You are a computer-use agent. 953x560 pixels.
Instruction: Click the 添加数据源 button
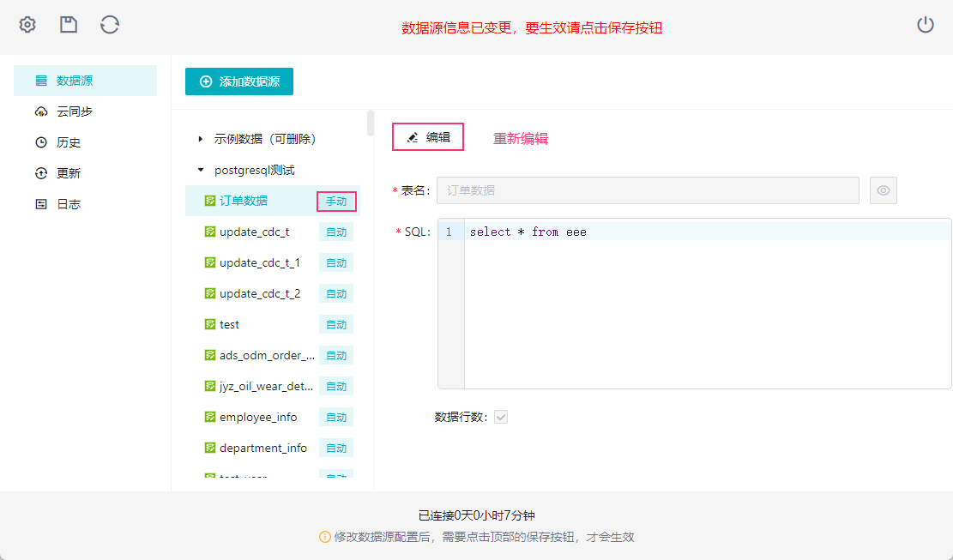238,81
